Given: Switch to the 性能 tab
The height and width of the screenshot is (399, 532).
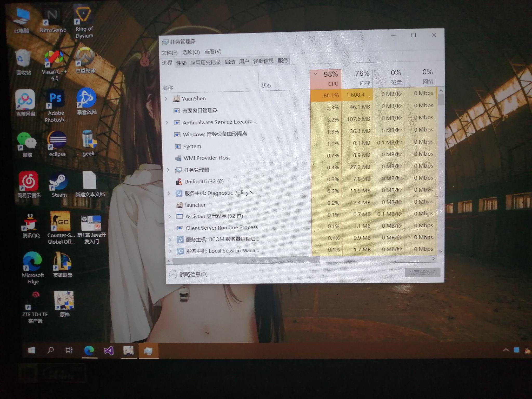Looking at the screenshot, I should (181, 63).
